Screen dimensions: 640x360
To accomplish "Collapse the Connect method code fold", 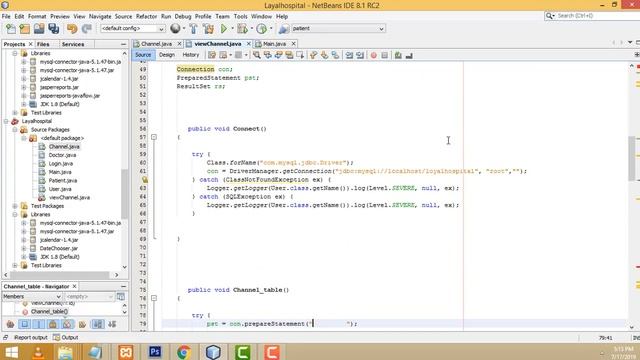I will 154,137.
